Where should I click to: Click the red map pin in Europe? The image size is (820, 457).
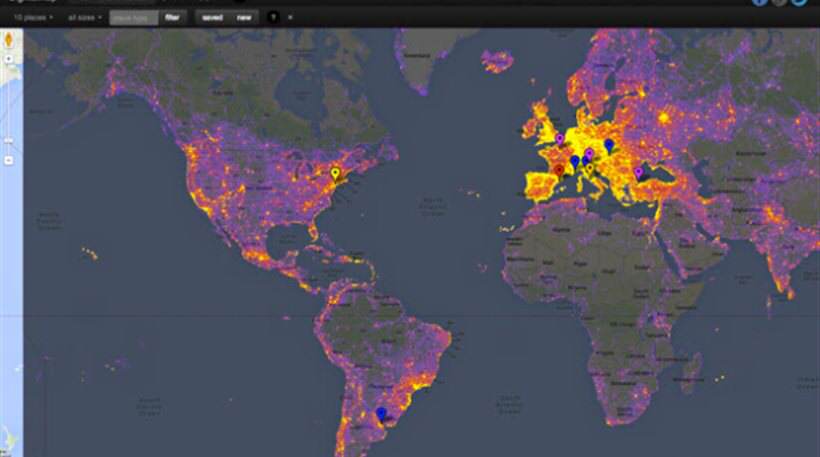[559, 169]
